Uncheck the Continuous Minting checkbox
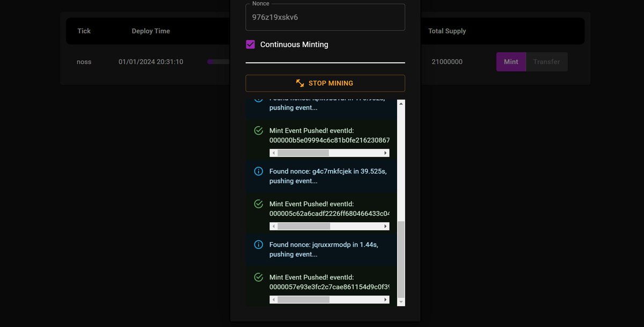 click(250, 45)
